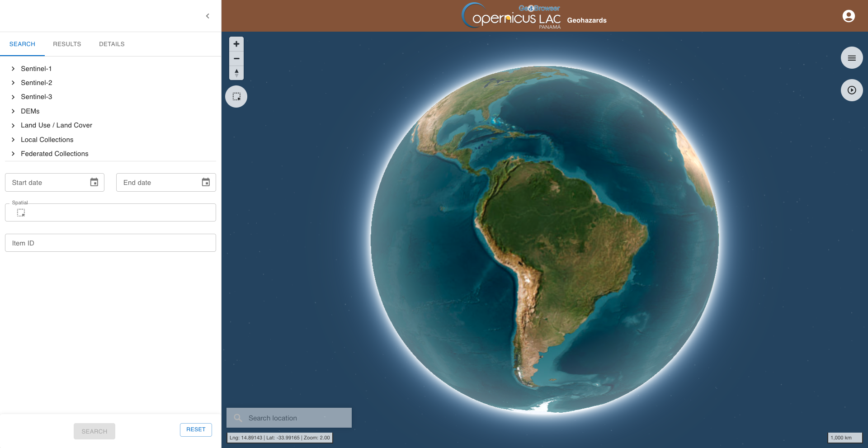Image resolution: width=868 pixels, height=448 pixels.
Task: Focus the Item ID input field
Action: coord(110,243)
